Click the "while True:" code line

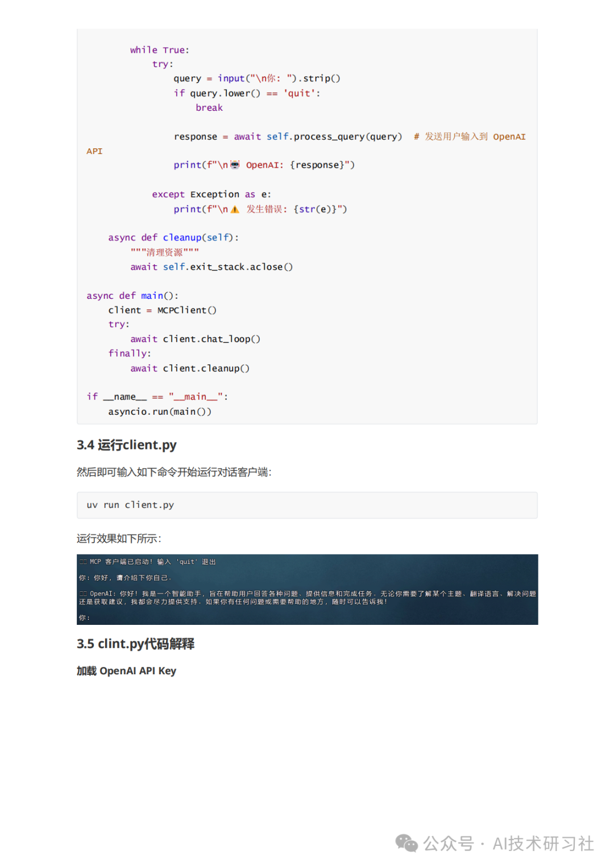pos(159,50)
